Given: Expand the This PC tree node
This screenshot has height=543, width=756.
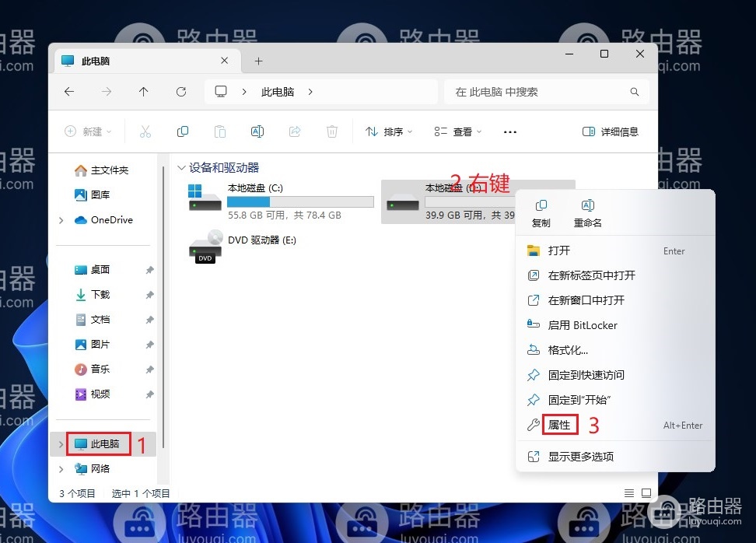Looking at the screenshot, I should [x=61, y=444].
